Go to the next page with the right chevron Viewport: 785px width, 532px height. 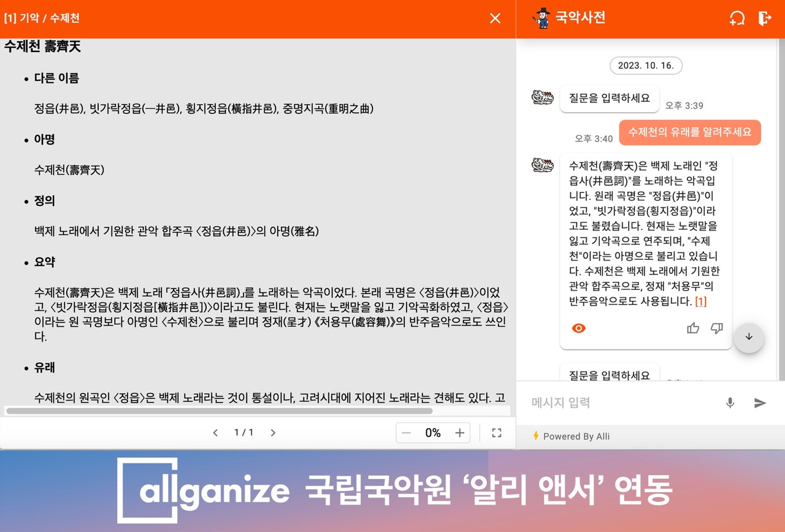pyautogui.click(x=273, y=432)
